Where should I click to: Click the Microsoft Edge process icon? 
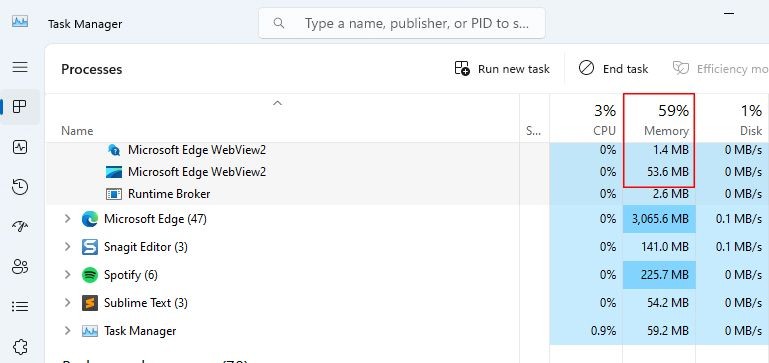[90, 219]
